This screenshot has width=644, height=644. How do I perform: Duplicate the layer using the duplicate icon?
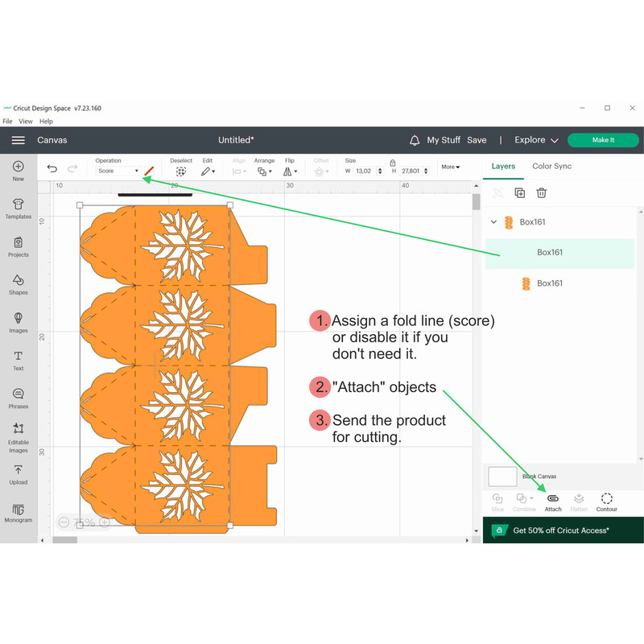(519, 193)
